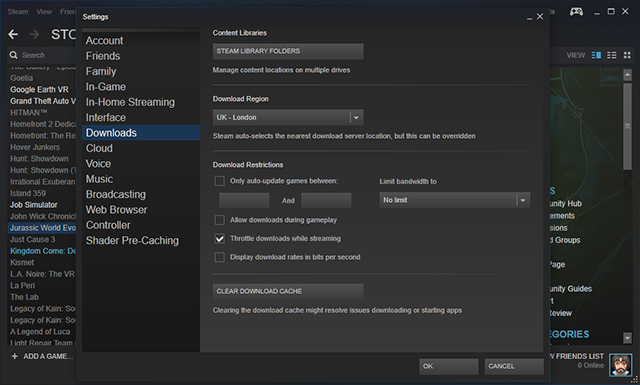The width and height of the screenshot is (640, 385).
Task: Click View Friends List label
Action: (577, 356)
